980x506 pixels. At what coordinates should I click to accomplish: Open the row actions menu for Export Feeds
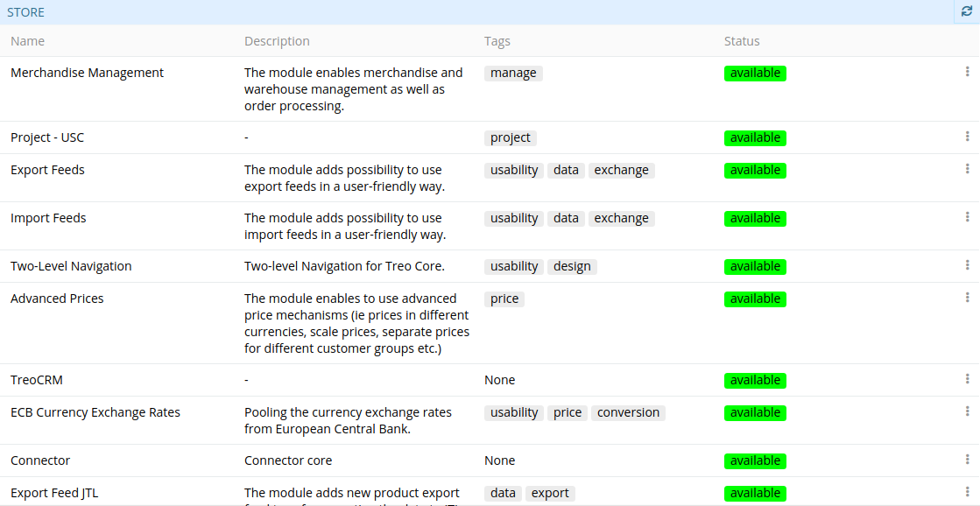click(x=967, y=169)
